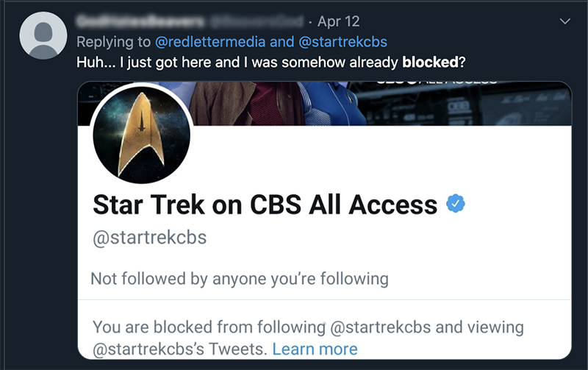The width and height of the screenshot is (588, 370).
Task: Click the tweet text starting with Huh
Action: pos(270,63)
